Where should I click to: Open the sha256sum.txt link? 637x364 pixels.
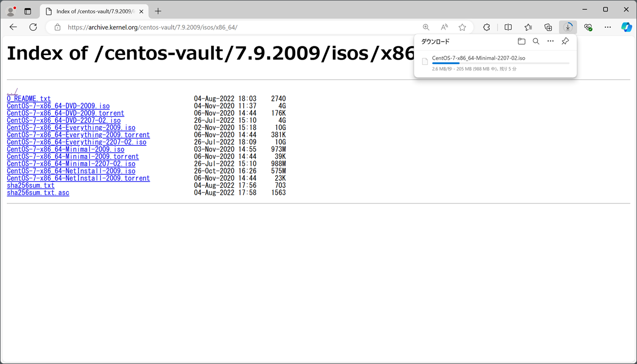click(x=31, y=185)
